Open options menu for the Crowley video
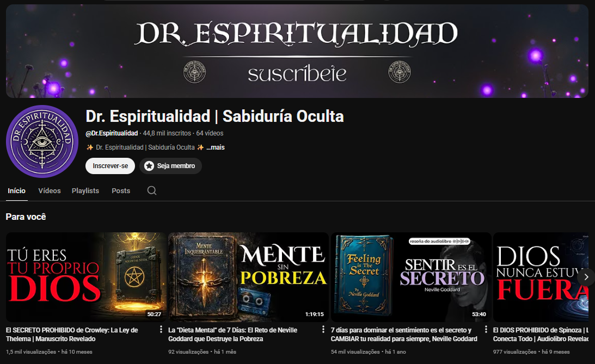The height and width of the screenshot is (364, 595). [161, 329]
